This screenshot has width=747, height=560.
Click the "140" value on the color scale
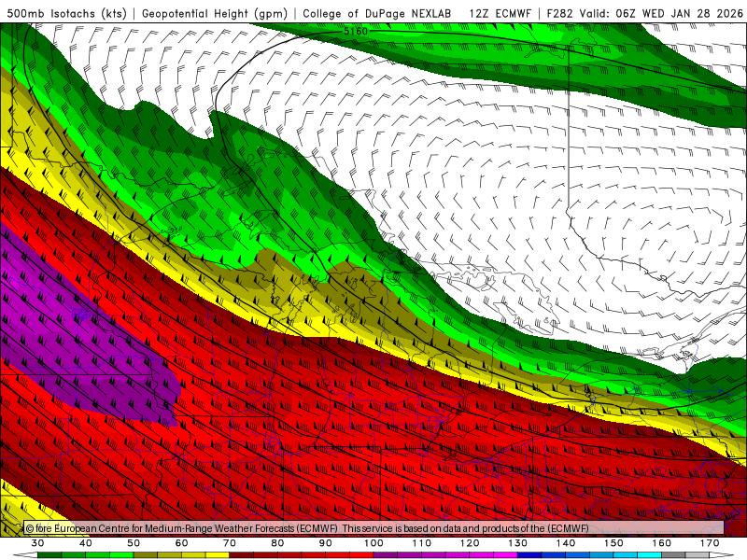[x=566, y=543]
